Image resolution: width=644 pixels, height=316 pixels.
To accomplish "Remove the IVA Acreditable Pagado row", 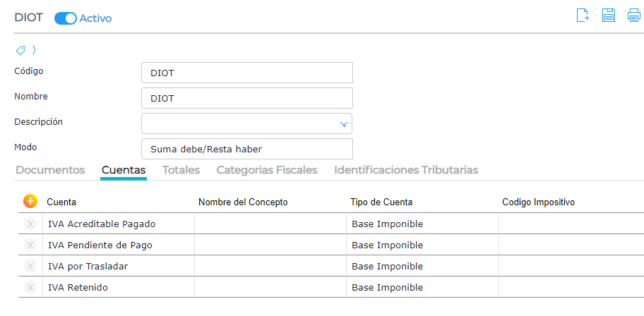I will click(x=30, y=224).
